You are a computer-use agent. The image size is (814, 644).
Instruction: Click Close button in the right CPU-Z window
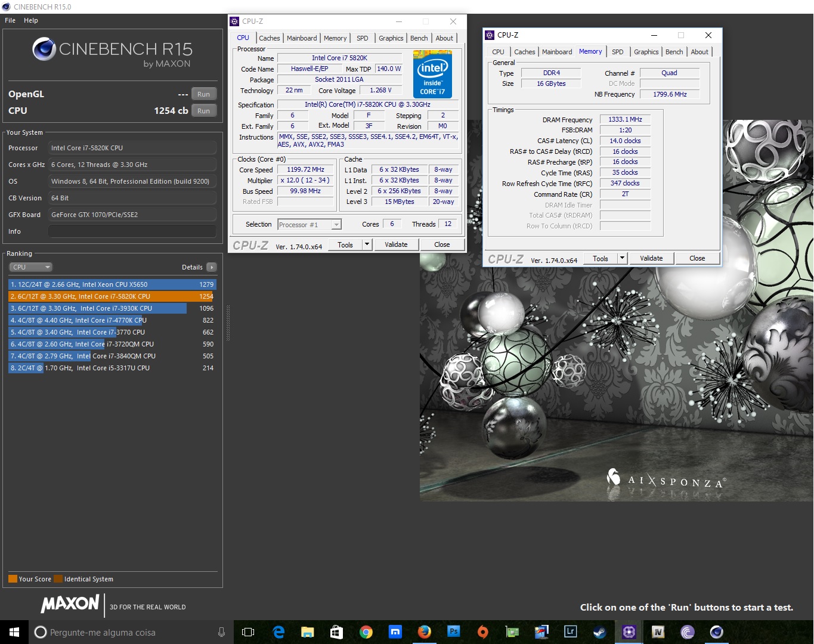pos(698,258)
